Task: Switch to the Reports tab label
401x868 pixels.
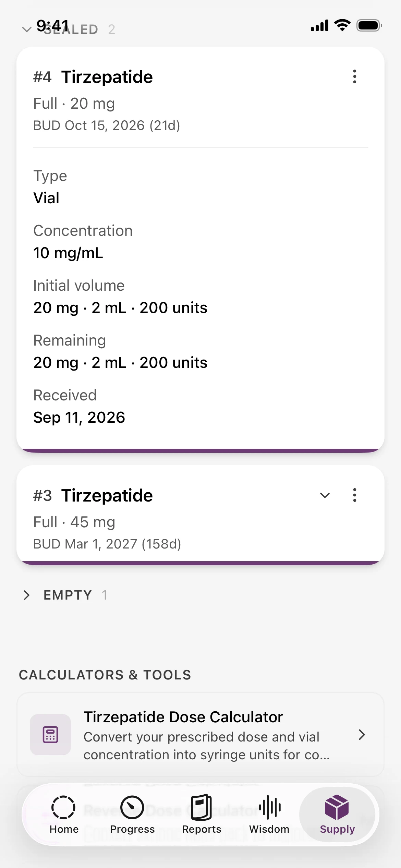Action: click(x=202, y=829)
